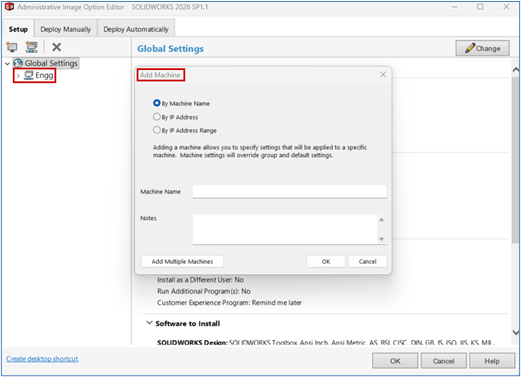Click the Change button

[482, 48]
